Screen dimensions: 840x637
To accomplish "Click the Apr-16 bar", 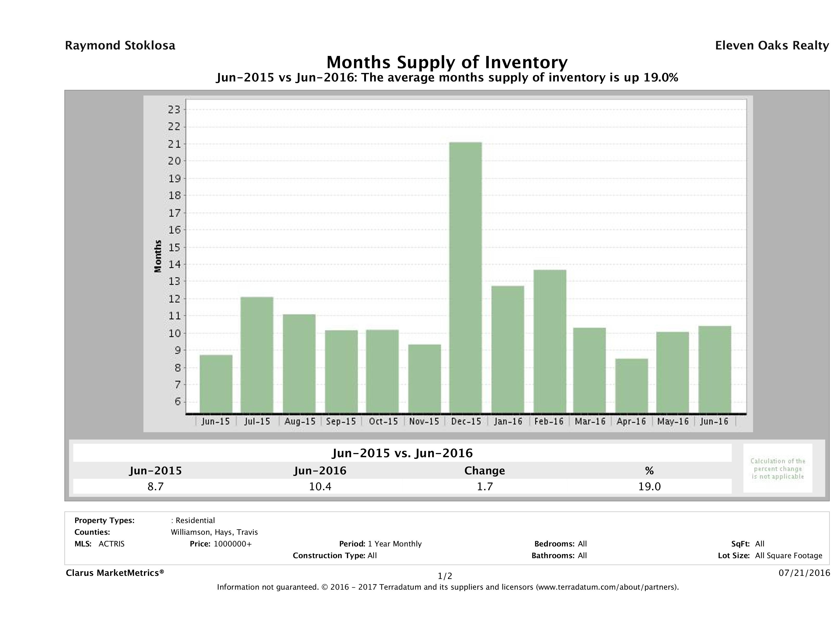I will click(631, 385).
